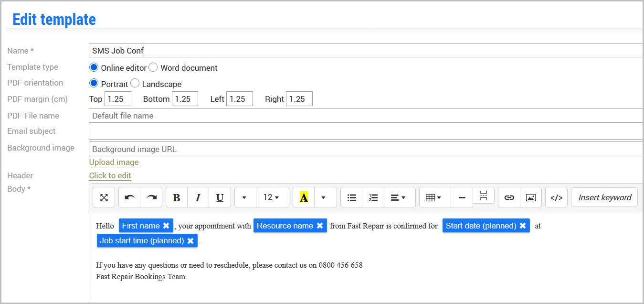Open header via Click to edit
The width and height of the screenshot is (644, 304).
[x=110, y=175]
